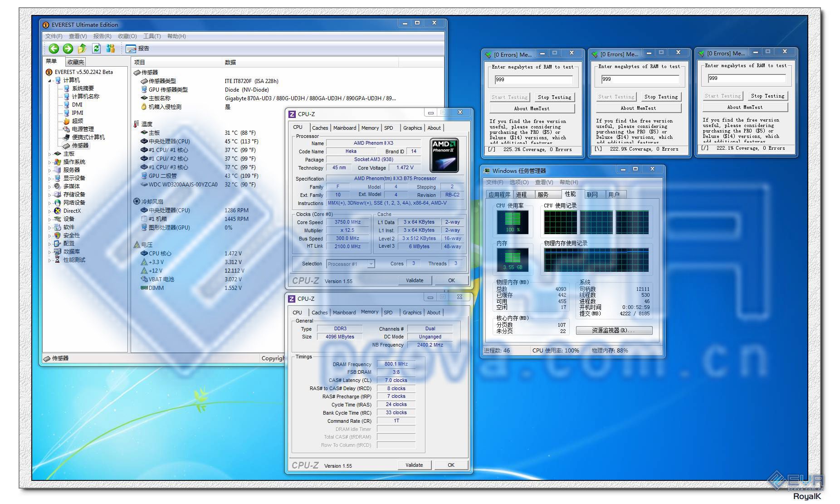
Task: Open the Processor #1 selection dropdown
Action: [371, 264]
